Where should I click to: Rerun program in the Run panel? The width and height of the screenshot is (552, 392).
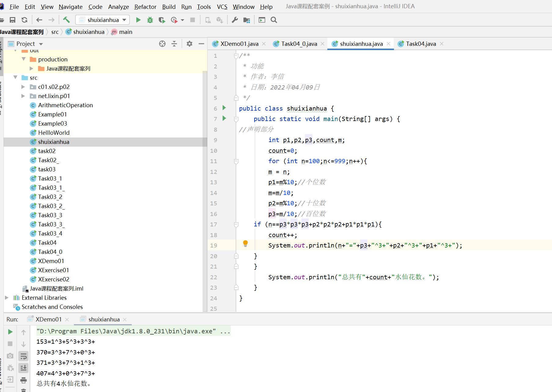coord(10,332)
